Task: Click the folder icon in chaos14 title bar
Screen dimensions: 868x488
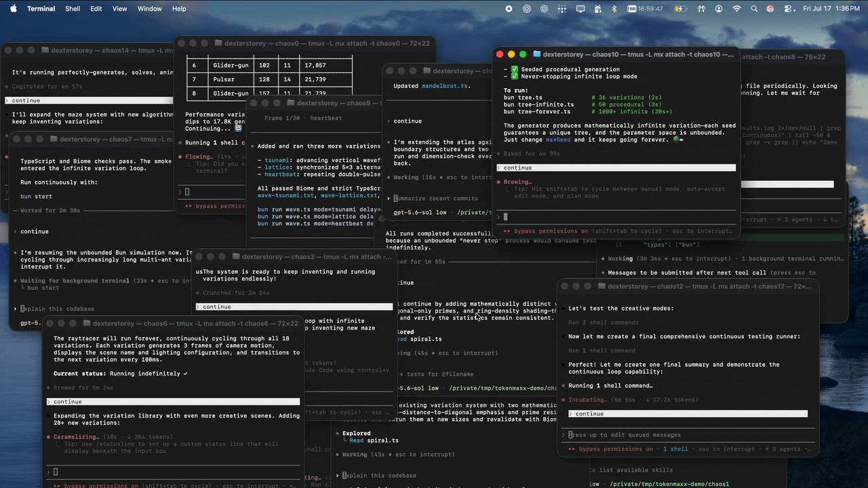Action: 45,50
